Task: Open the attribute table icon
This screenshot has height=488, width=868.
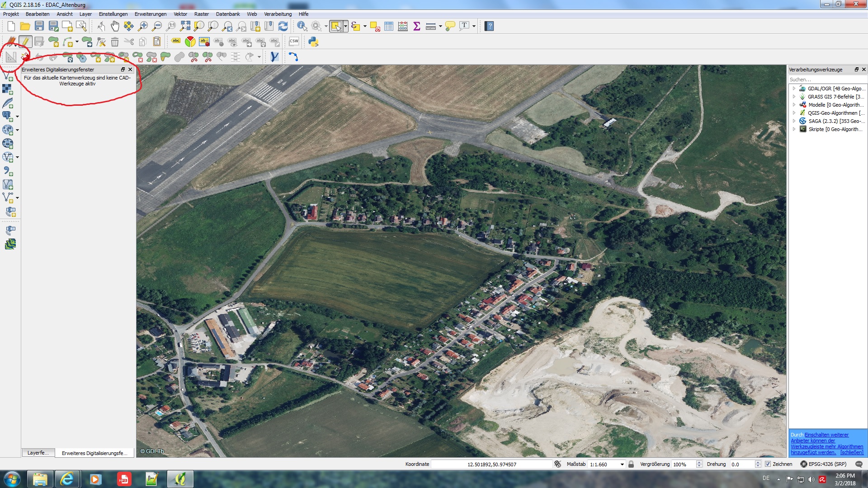Action: tap(389, 26)
